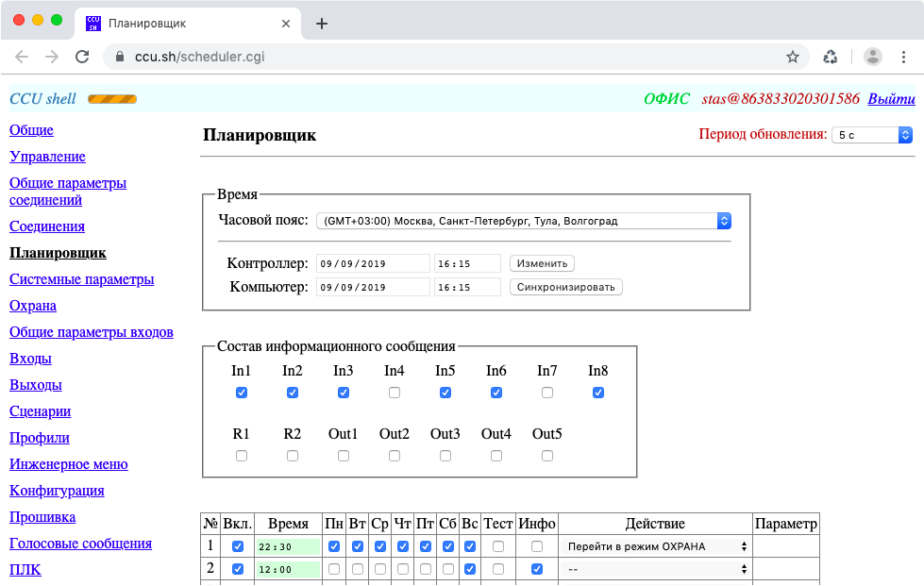
Task: Toggle the In2 checkbox
Action: click(293, 393)
